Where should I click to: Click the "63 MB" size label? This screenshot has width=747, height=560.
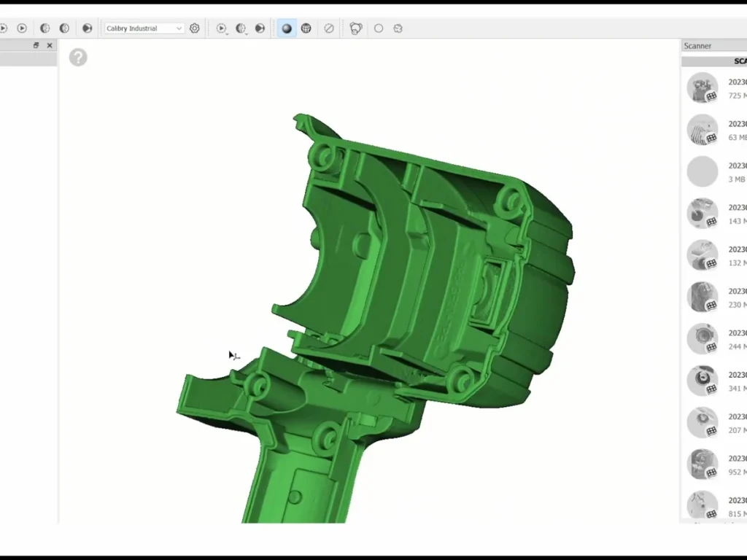[738, 138]
